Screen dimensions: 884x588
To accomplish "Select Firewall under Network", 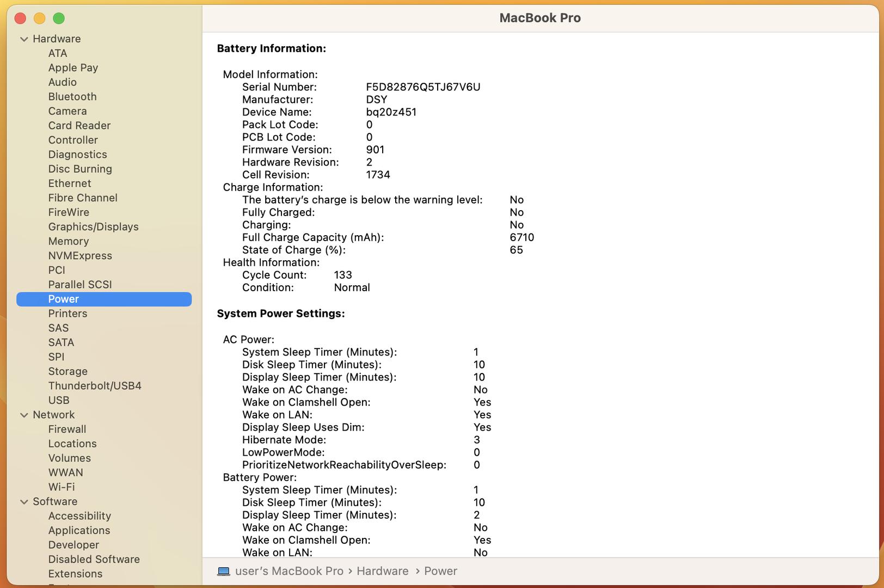I will [x=67, y=429].
